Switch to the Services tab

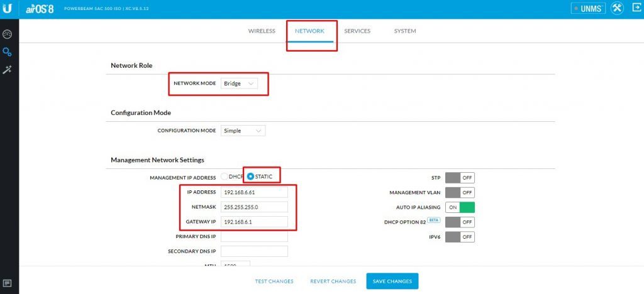point(357,31)
